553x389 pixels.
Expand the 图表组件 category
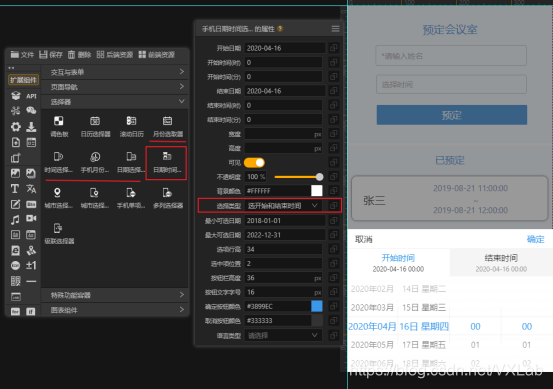[x=115, y=310]
